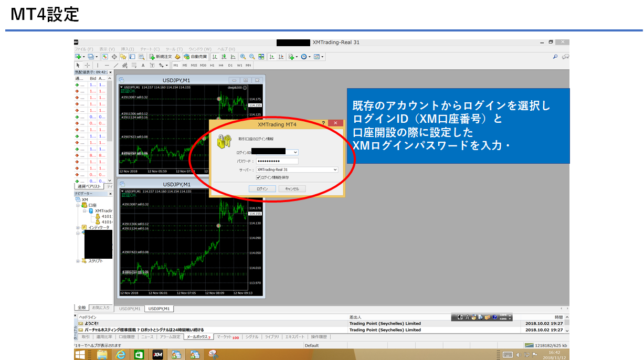Switch timeframe to D1
The height and width of the screenshot is (360, 644).
(230, 66)
